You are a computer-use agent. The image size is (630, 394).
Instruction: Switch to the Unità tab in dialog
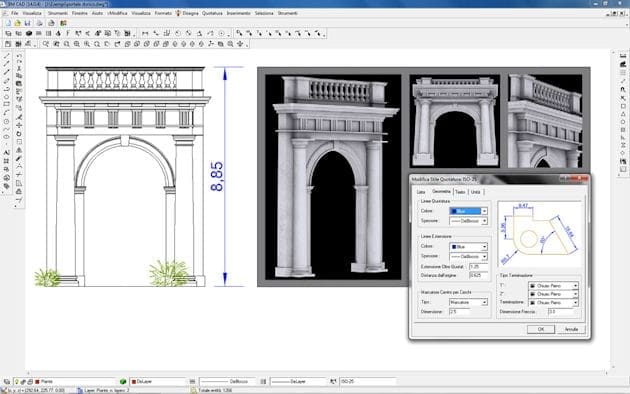point(476,192)
